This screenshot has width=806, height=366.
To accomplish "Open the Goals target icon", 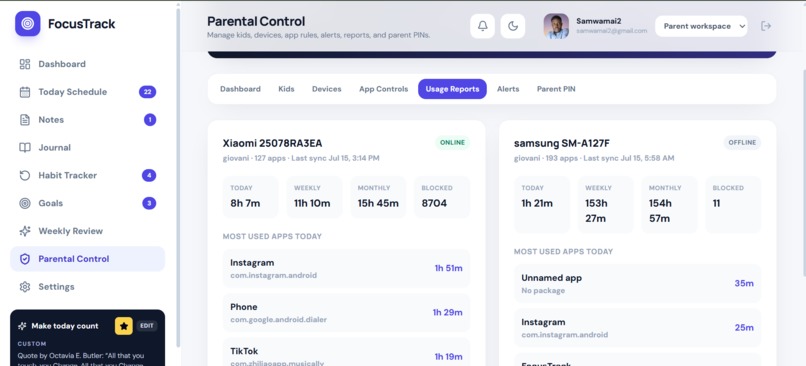I will click(x=25, y=203).
